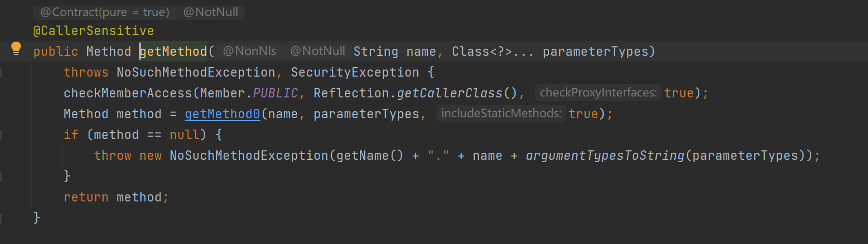Click the argumentTypesToString call
The image size is (868, 244).
605,156
